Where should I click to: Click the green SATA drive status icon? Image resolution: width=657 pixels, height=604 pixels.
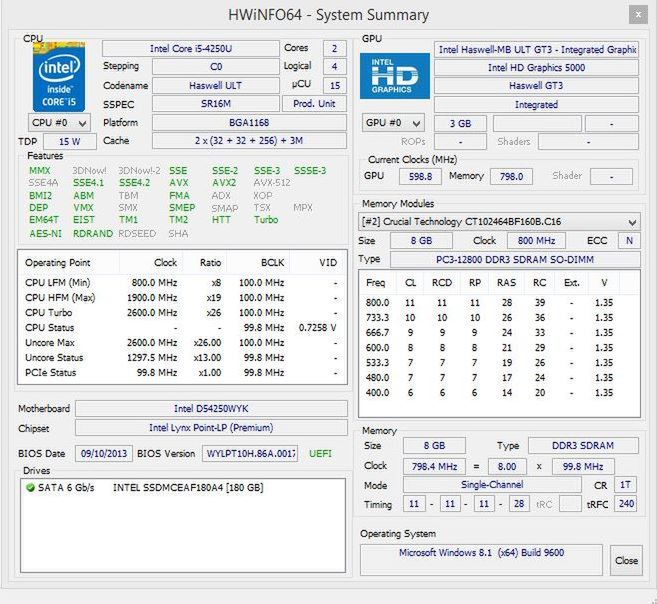pos(30,488)
